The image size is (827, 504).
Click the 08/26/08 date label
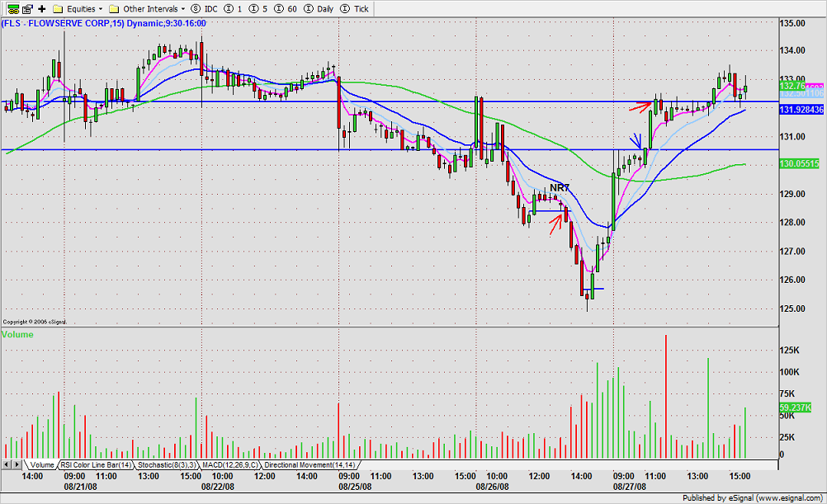coord(492,486)
